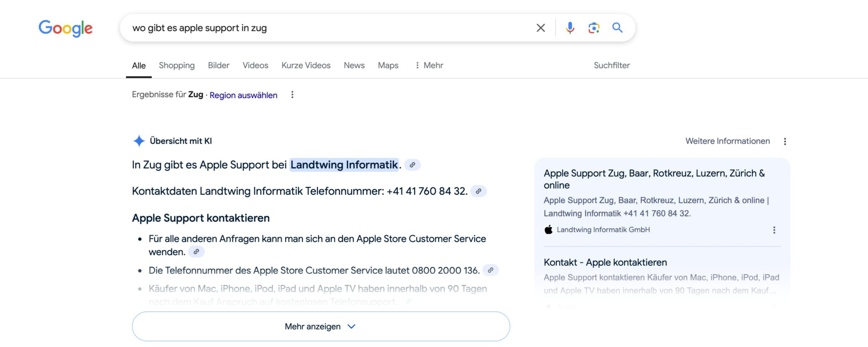The image size is (868, 347).
Task: Open the Zug region results options menu
Action: click(x=292, y=95)
